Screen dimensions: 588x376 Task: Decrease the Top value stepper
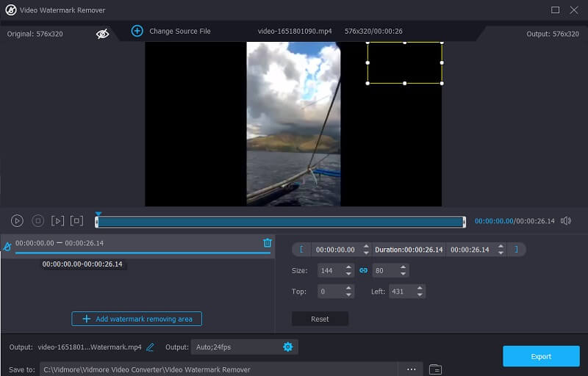click(x=348, y=294)
